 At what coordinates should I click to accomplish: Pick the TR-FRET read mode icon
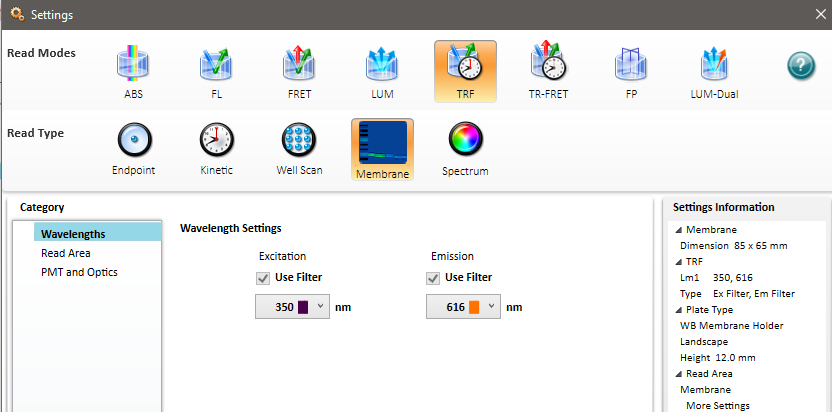pyautogui.click(x=548, y=64)
